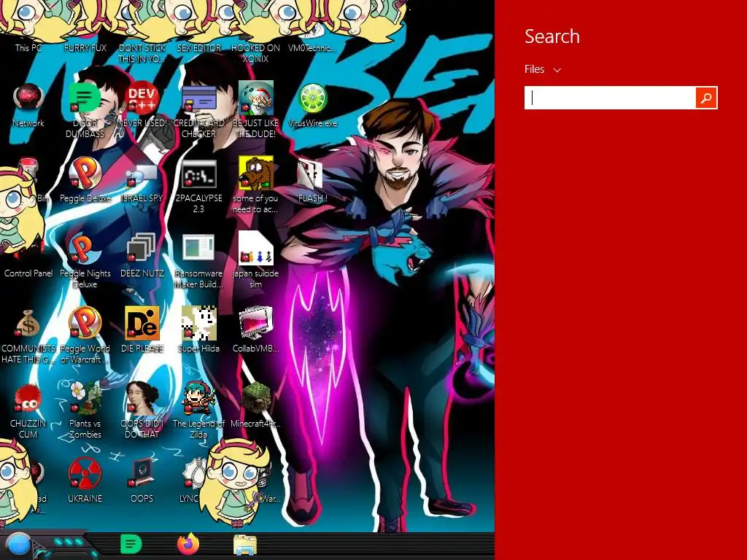The height and width of the screenshot is (560, 747).
Task: Click the Start orb on the taskbar
Action: pos(18,545)
